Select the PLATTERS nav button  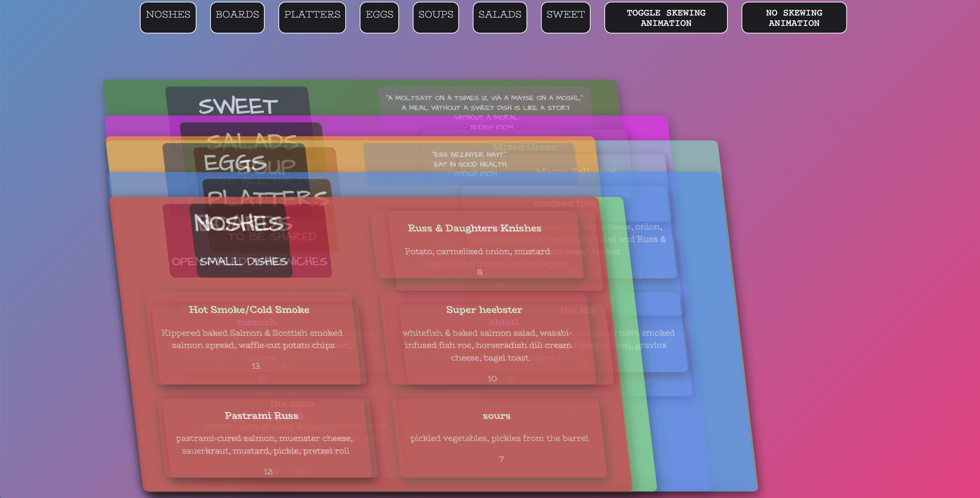[x=312, y=18]
